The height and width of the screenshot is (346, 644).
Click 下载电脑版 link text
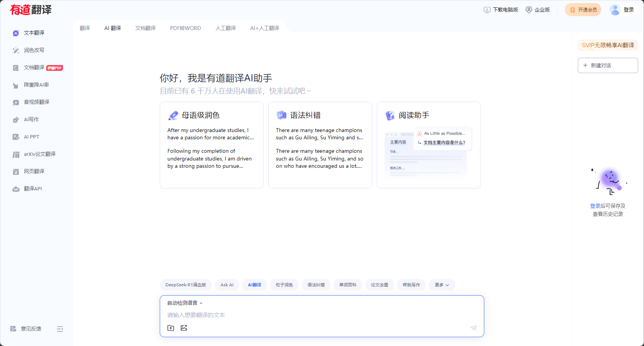(505, 10)
